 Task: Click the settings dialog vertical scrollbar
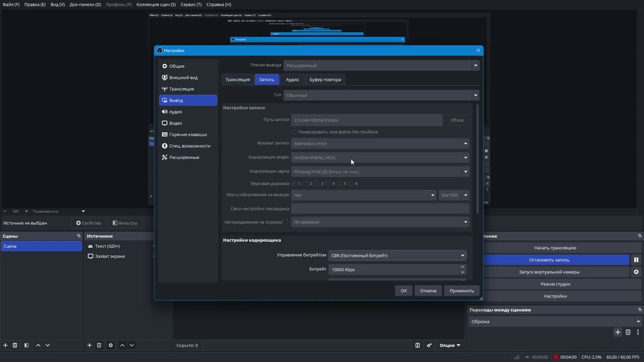click(477, 159)
